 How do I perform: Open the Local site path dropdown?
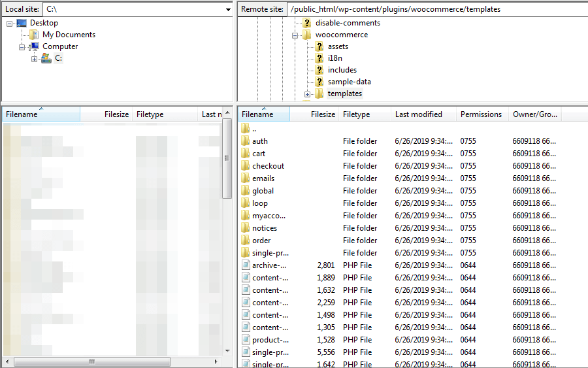(227, 10)
